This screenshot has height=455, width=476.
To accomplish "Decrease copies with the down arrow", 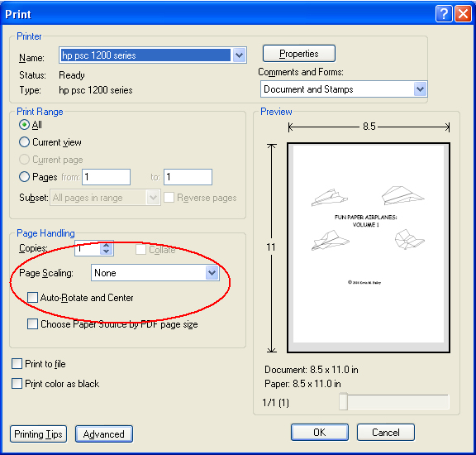I will (x=106, y=251).
